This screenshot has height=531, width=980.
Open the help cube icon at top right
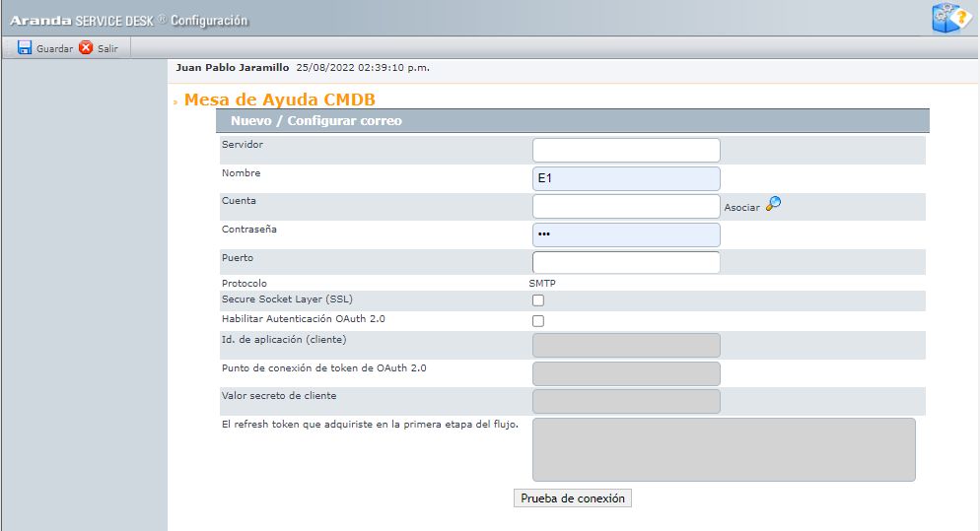(951, 18)
